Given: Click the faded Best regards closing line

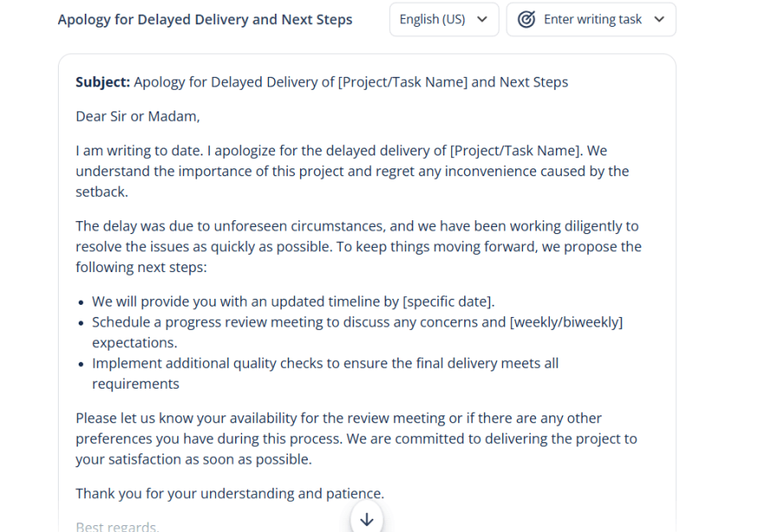Looking at the screenshot, I should click(117, 526).
